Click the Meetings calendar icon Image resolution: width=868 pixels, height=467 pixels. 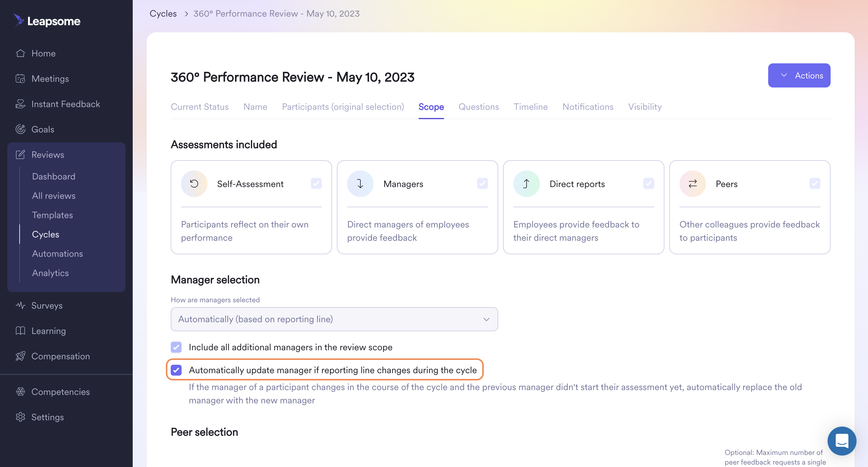pos(21,78)
